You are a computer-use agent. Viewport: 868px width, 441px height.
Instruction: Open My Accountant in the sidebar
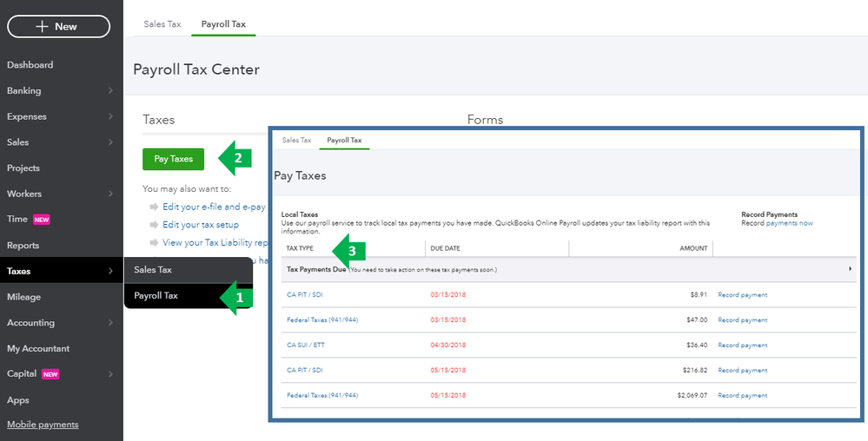pos(38,349)
